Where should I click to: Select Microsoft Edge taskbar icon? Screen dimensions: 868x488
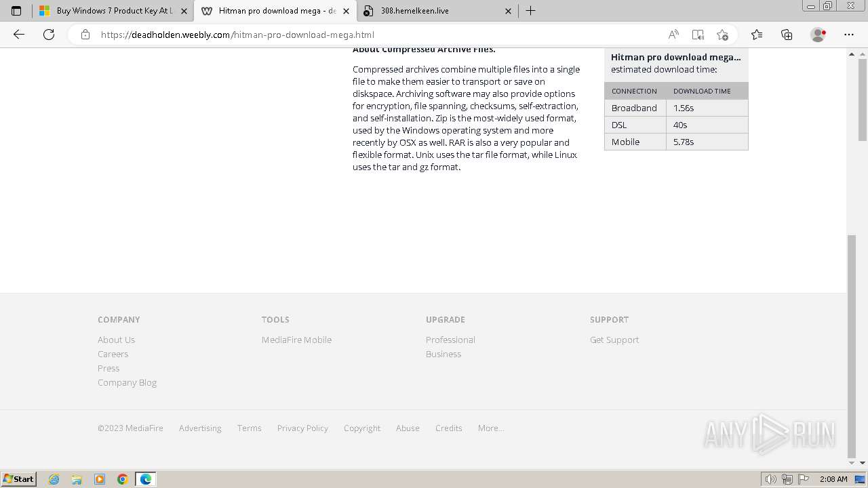click(146, 479)
